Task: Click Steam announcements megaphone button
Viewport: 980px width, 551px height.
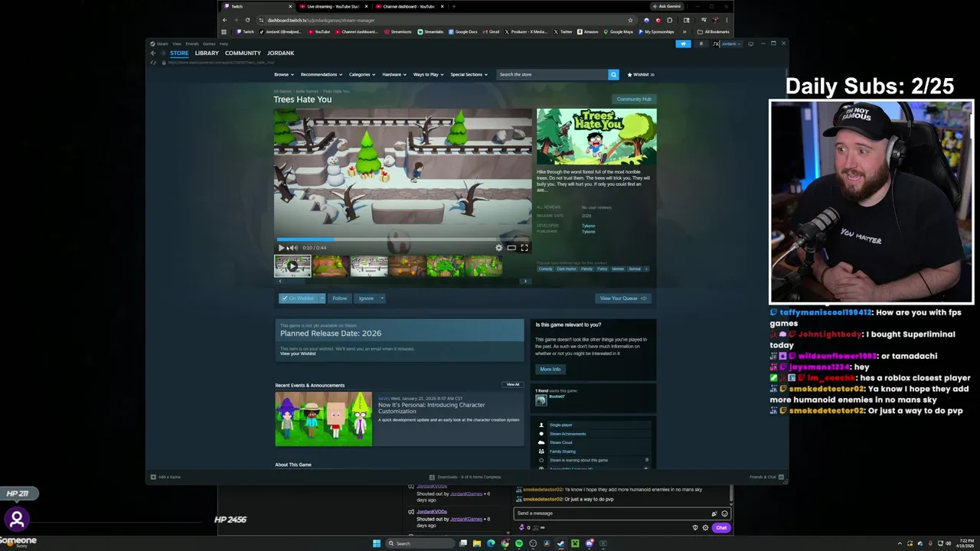Action: tap(684, 44)
